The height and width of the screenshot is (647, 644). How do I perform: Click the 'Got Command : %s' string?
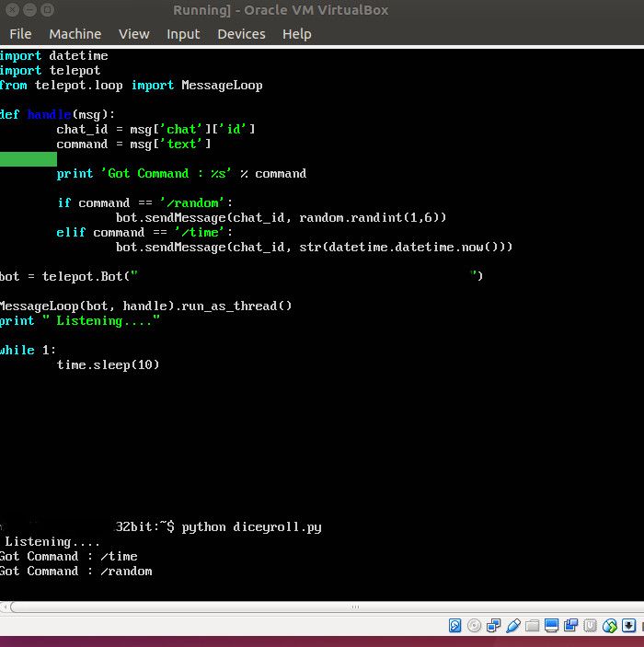(x=167, y=173)
